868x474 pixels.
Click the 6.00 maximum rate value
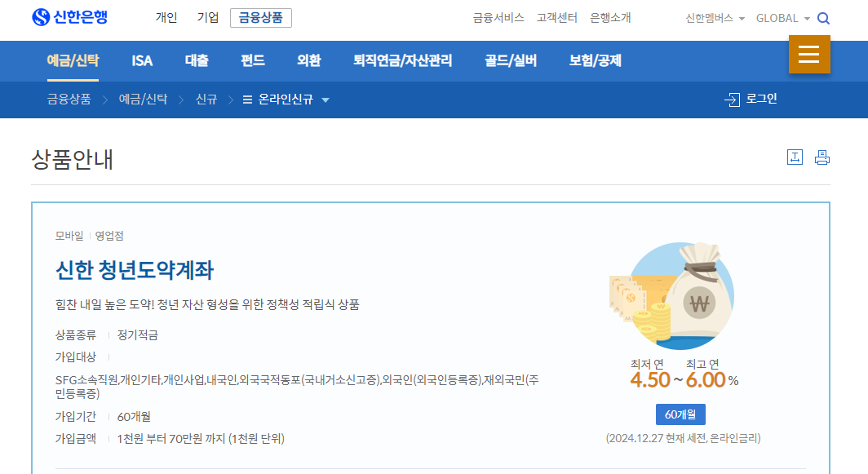[x=705, y=380]
